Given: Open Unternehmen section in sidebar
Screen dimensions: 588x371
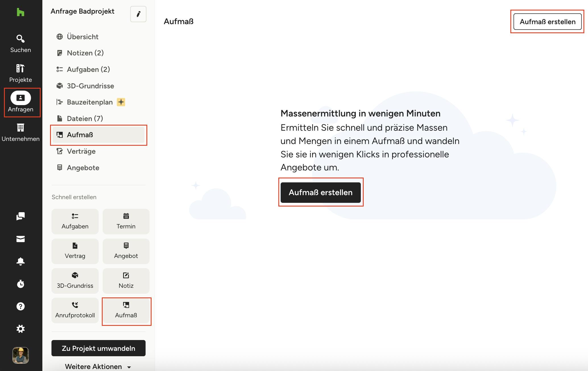Looking at the screenshot, I should 20,132.
